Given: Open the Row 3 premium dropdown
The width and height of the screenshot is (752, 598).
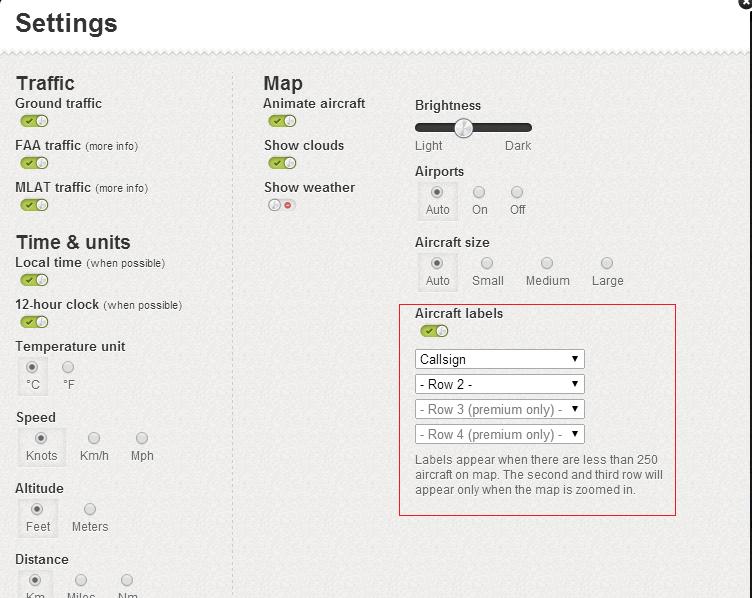Looking at the screenshot, I should pyautogui.click(x=499, y=409).
